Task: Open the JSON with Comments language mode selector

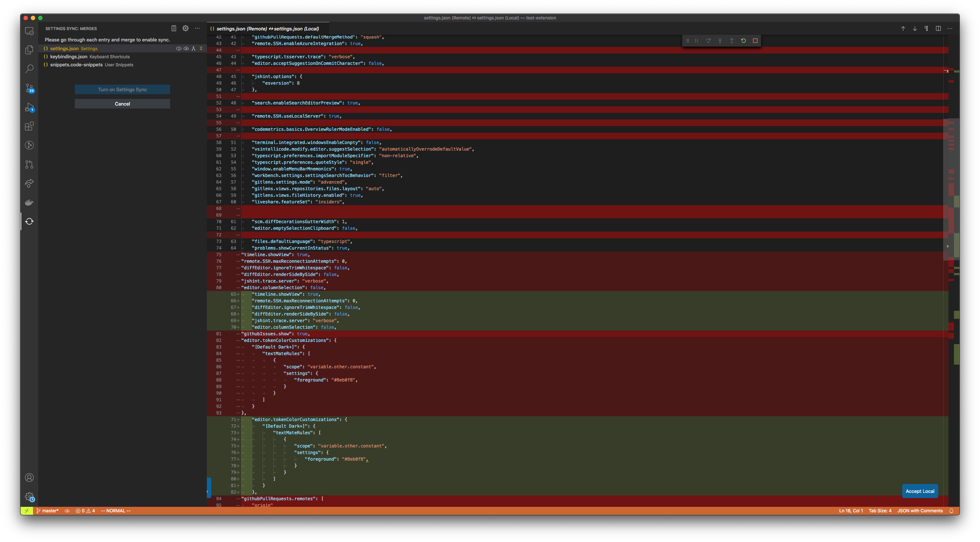Action: pyautogui.click(x=920, y=511)
